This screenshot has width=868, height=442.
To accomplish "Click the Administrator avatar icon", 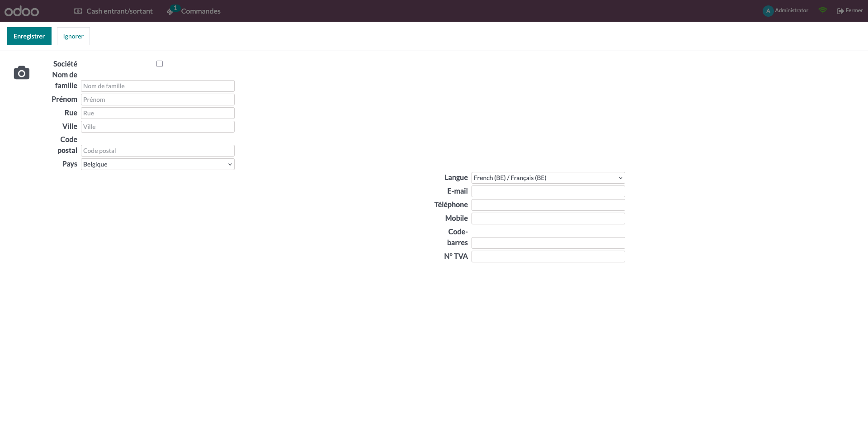I will (768, 11).
